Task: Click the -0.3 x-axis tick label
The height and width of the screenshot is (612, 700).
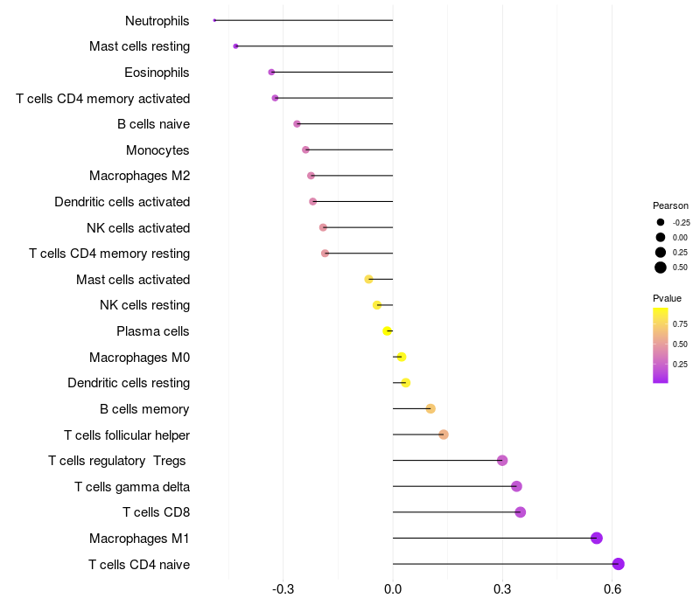Action: click(x=283, y=590)
